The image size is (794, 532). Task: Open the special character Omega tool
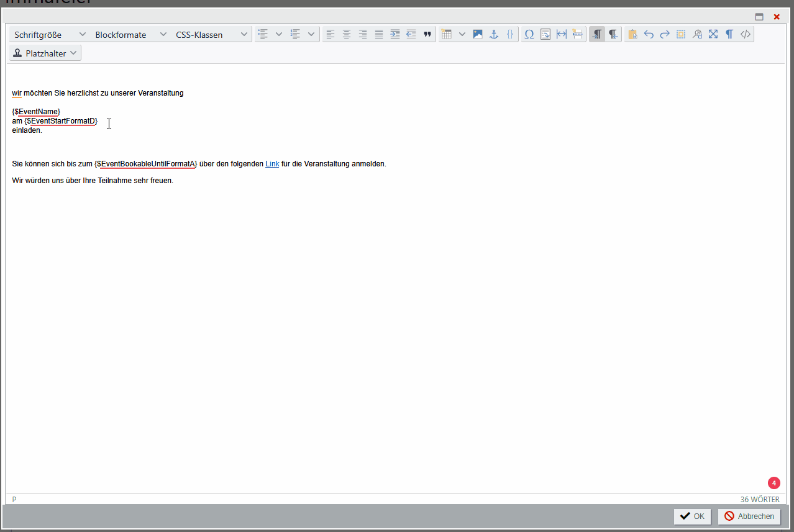529,35
